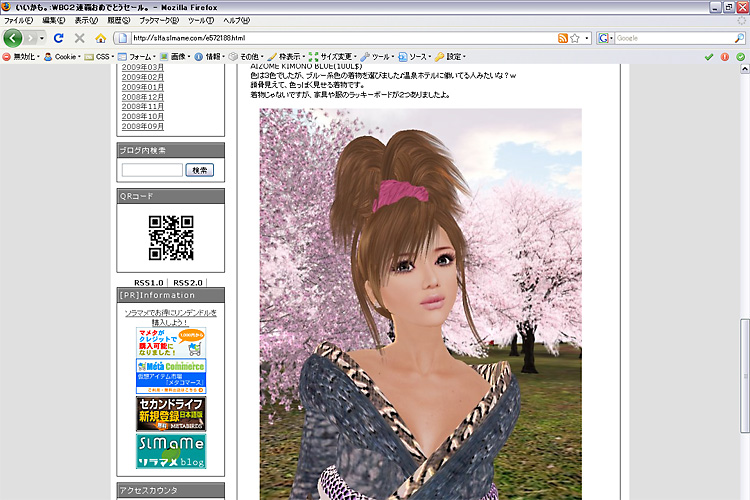The image size is (750, 500).
Task: Open the ツール (Tools) menu
Action: click(x=201, y=21)
